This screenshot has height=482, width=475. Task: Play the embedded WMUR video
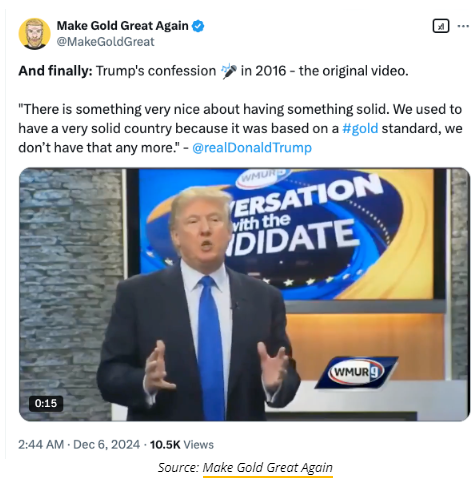point(244,294)
